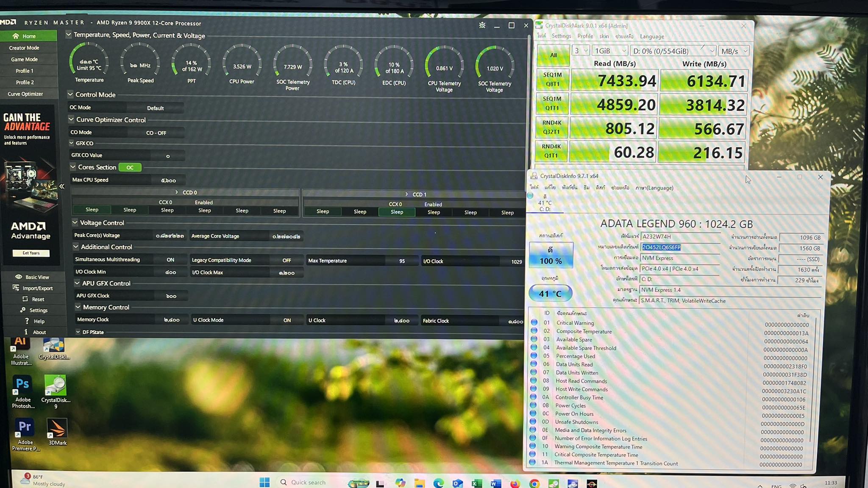Open About in Ryzen Master sidebar
868x488 pixels.
[x=35, y=332]
